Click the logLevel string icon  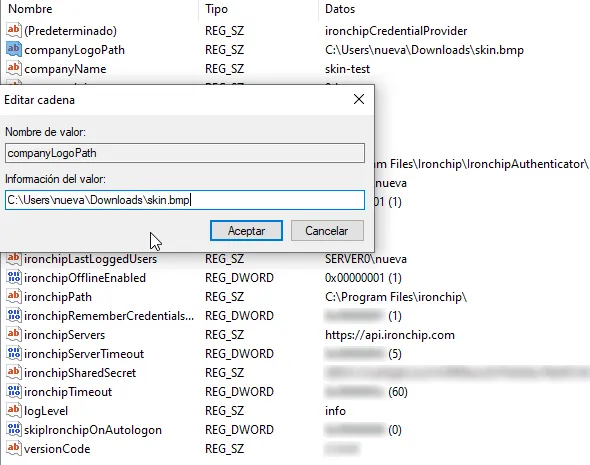[x=14, y=410]
